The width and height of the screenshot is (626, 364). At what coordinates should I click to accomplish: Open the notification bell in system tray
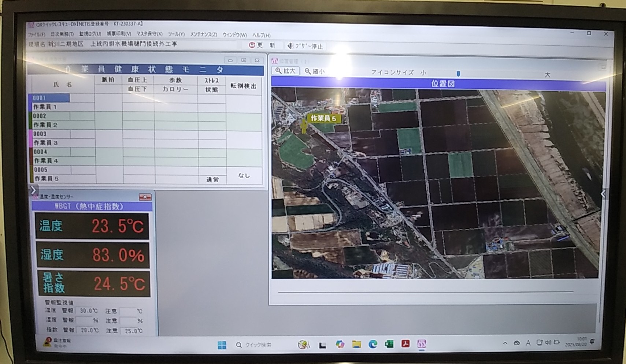click(592, 342)
